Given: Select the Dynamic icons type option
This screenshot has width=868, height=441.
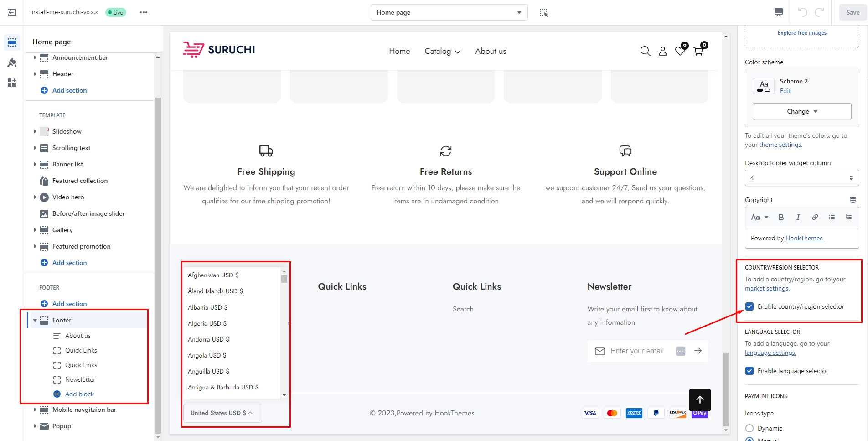Looking at the screenshot, I should click(x=749, y=428).
